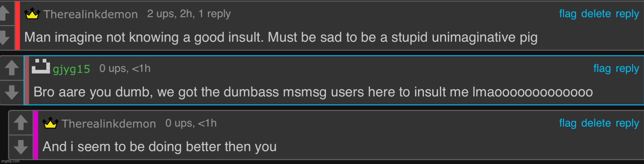Reply to the 'doing better then you' comment
Viewport: 644px width, 164px height.
click(x=627, y=124)
